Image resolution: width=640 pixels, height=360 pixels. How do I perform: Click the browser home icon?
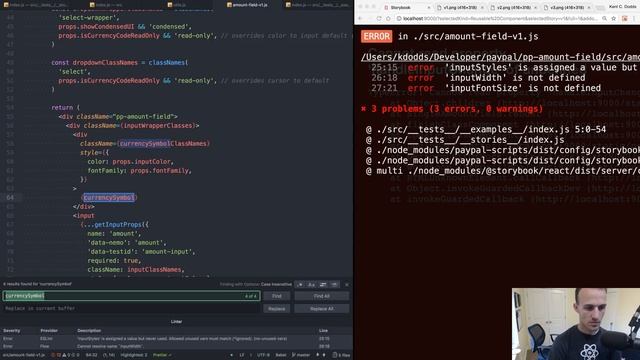pos(388,18)
